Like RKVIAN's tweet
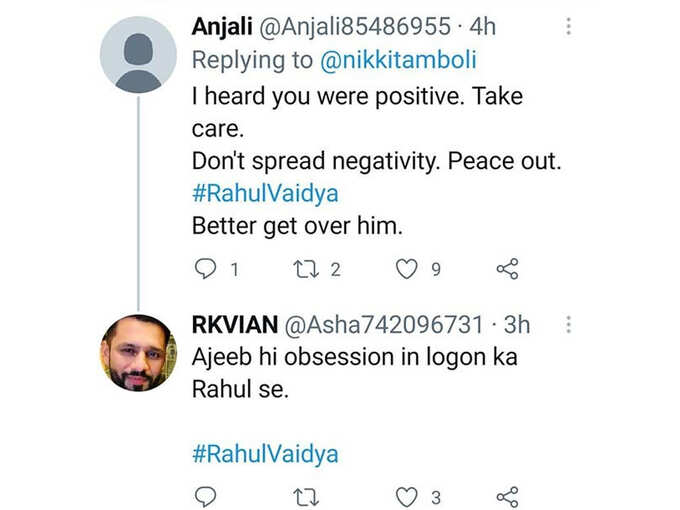 [x=407, y=497]
